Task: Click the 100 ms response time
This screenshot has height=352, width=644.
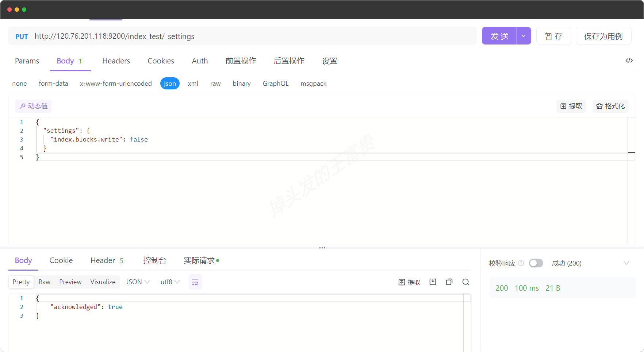Action: 527,288
